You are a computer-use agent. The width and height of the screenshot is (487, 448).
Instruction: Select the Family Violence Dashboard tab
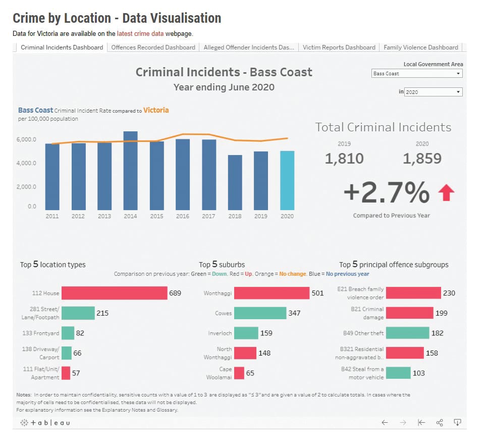[420, 47]
